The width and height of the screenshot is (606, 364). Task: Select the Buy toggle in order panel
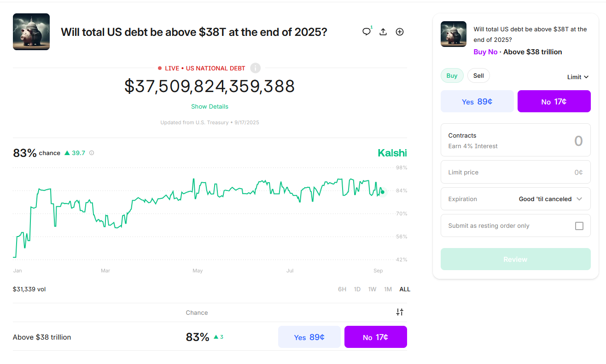point(452,75)
